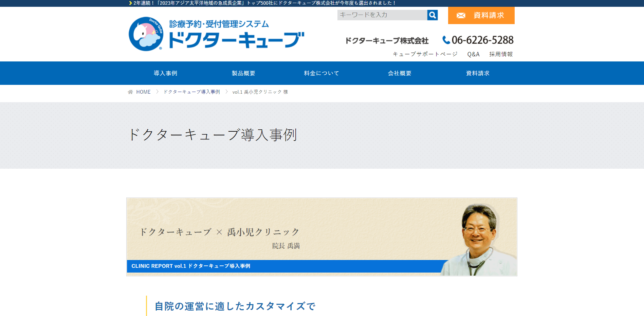This screenshot has height=316, width=644.
Task: Select 会社概要 in navigation bar
Action: (400, 73)
